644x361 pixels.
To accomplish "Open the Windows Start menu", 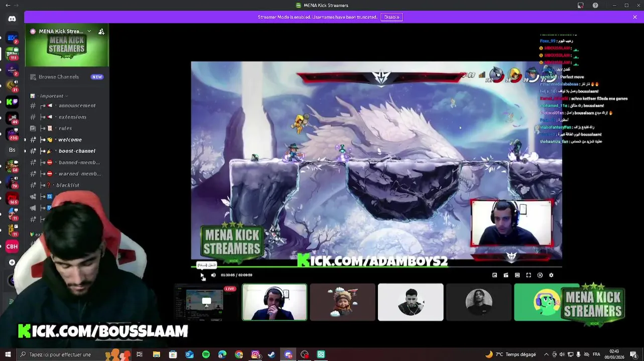I will [7, 354].
